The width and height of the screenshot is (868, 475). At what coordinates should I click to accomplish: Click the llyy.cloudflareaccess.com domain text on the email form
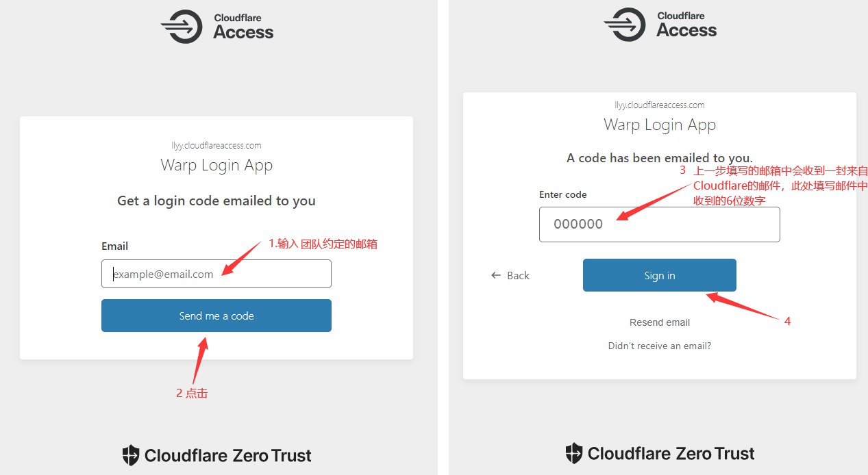click(216, 145)
